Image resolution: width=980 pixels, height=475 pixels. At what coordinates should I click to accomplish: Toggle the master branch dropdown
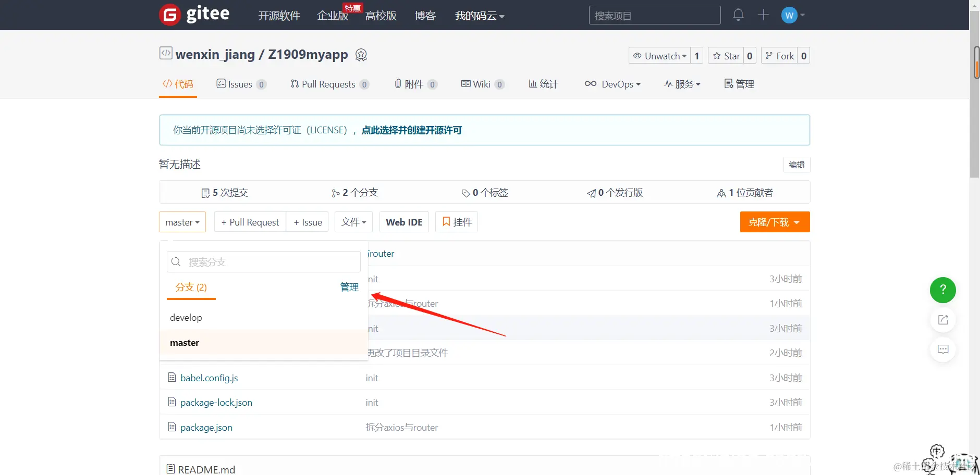(x=182, y=222)
